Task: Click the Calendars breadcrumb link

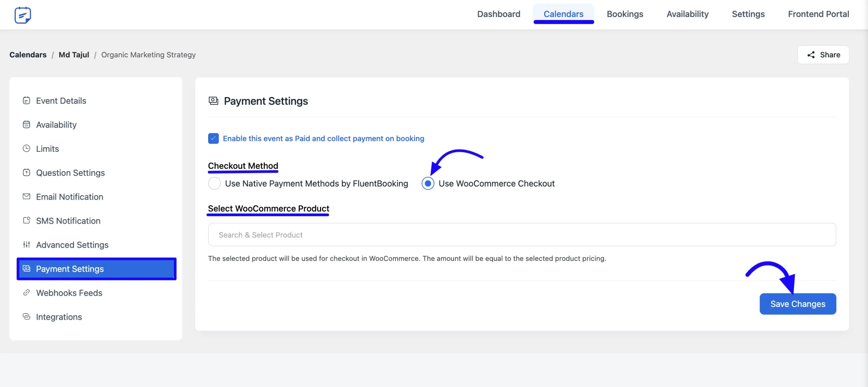Action: [28, 55]
